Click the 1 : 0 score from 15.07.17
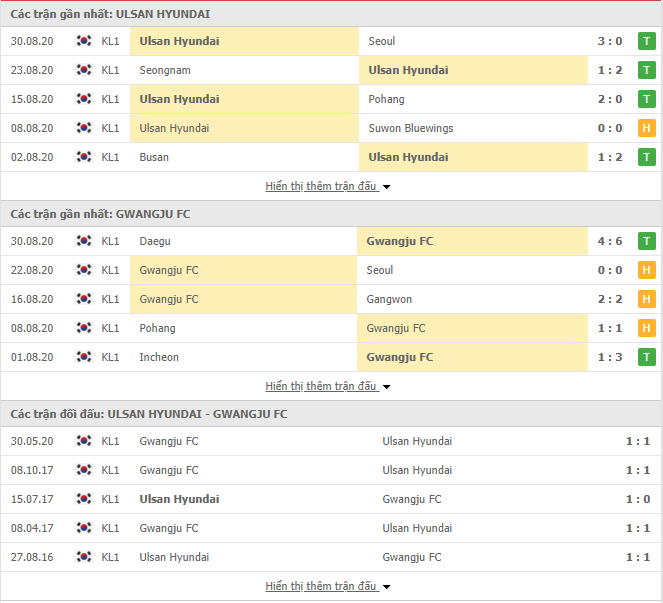This screenshot has height=603, width=663. tap(638, 499)
